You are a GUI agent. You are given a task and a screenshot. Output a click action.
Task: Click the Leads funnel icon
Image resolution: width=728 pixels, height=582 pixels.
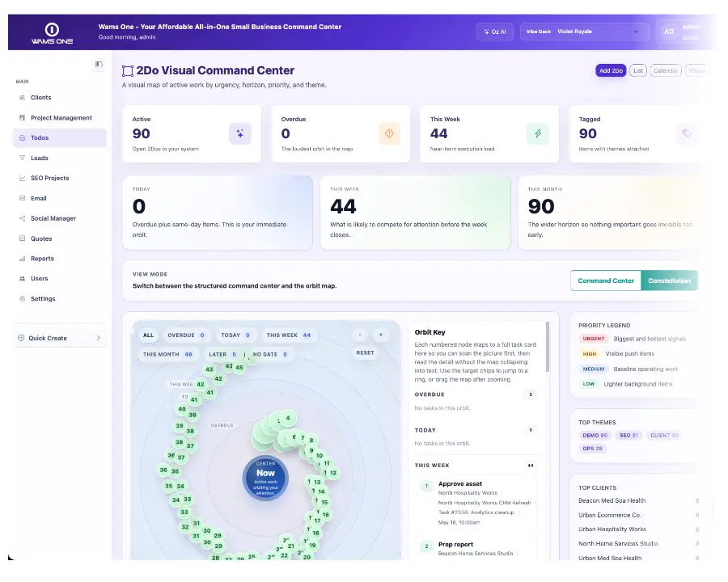[23, 158]
